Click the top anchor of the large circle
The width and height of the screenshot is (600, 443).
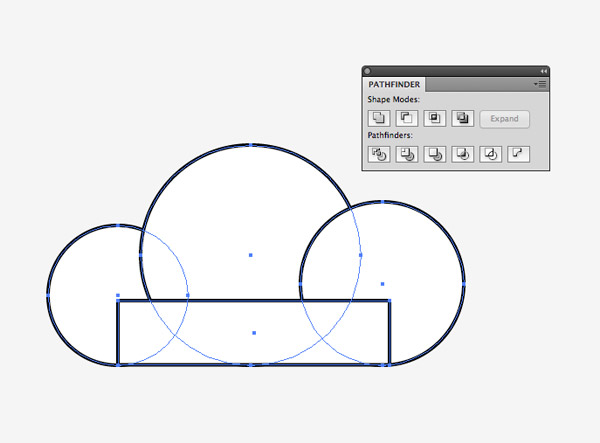click(x=251, y=145)
